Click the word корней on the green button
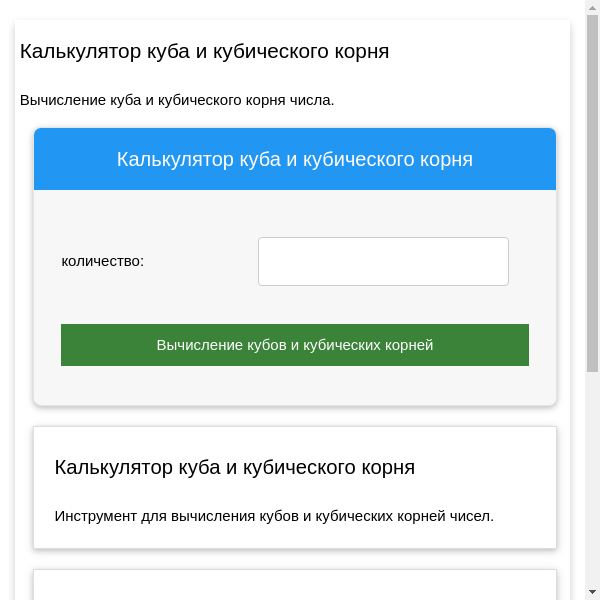600x600 pixels. 406,345
